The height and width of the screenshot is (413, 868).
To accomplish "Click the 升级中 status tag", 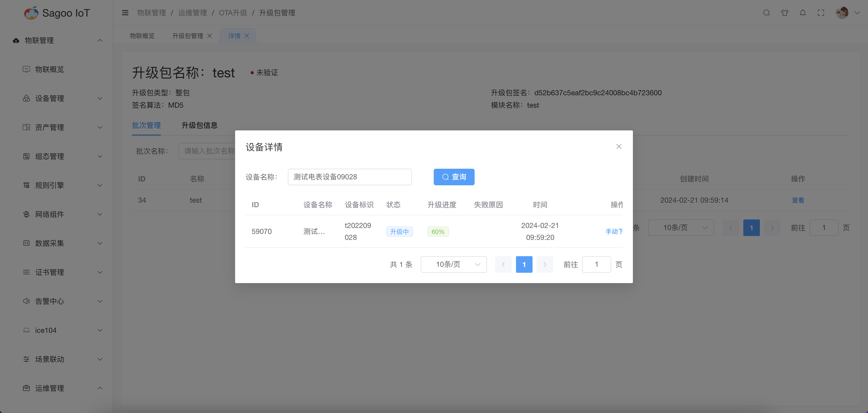I will (399, 232).
